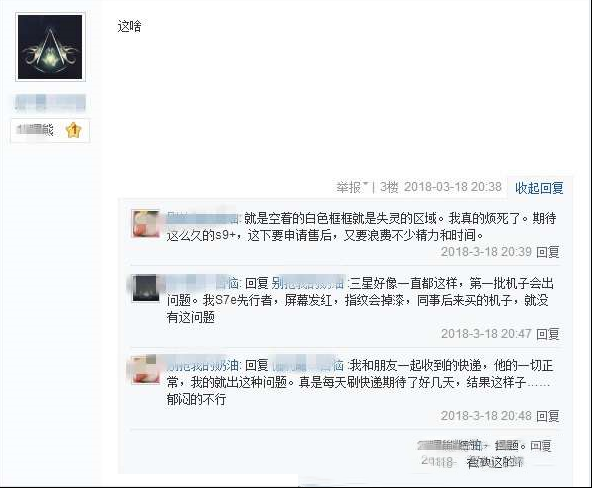This screenshot has height=488, width=592.
Task: Click the blurred username under the avatar
Action: (x=50, y=103)
